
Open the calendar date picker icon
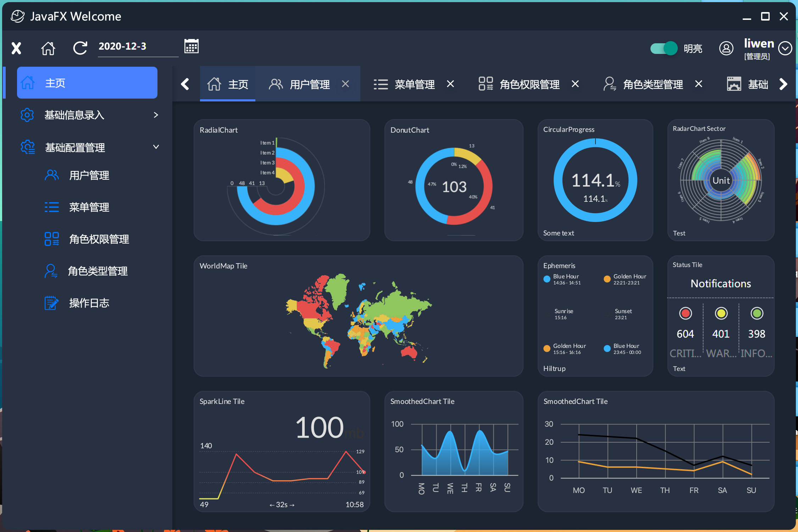point(191,46)
